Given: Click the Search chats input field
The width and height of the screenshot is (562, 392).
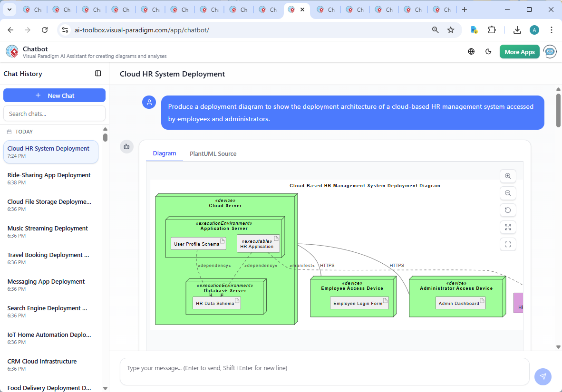Looking at the screenshot, I should (54, 114).
